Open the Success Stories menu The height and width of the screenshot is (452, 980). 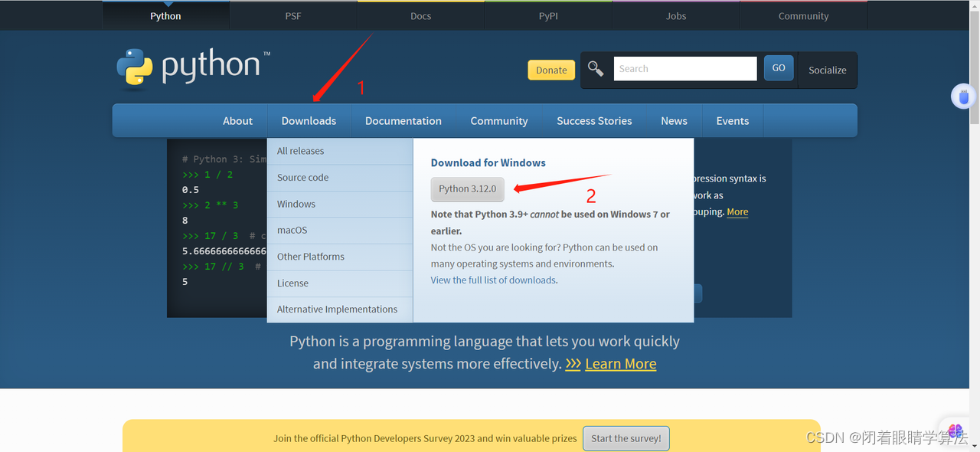point(594,121)
